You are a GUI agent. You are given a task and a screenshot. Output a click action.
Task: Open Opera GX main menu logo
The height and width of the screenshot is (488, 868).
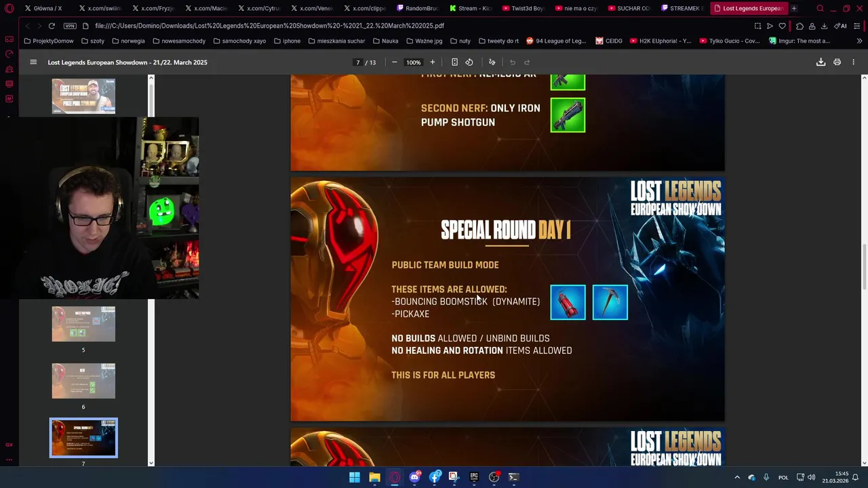point(9,8)
